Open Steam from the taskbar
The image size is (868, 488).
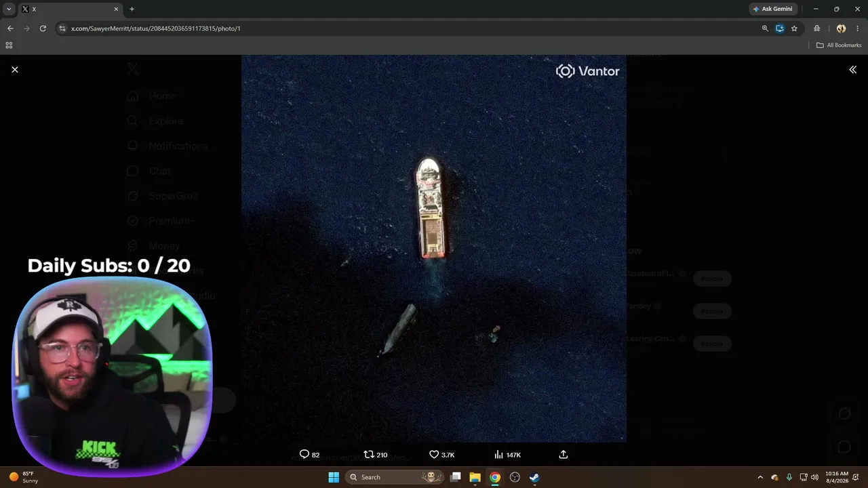[534, 477]
